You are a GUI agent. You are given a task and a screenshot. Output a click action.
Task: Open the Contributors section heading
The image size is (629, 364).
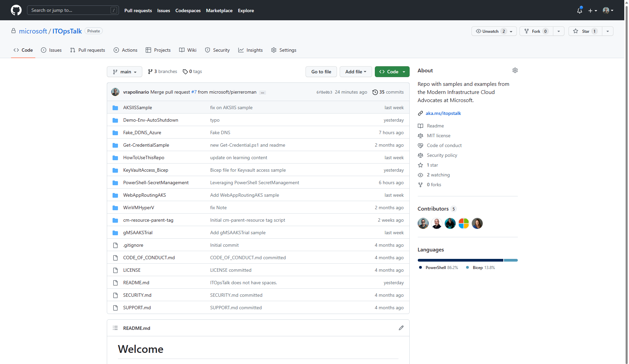coord(433,209)
